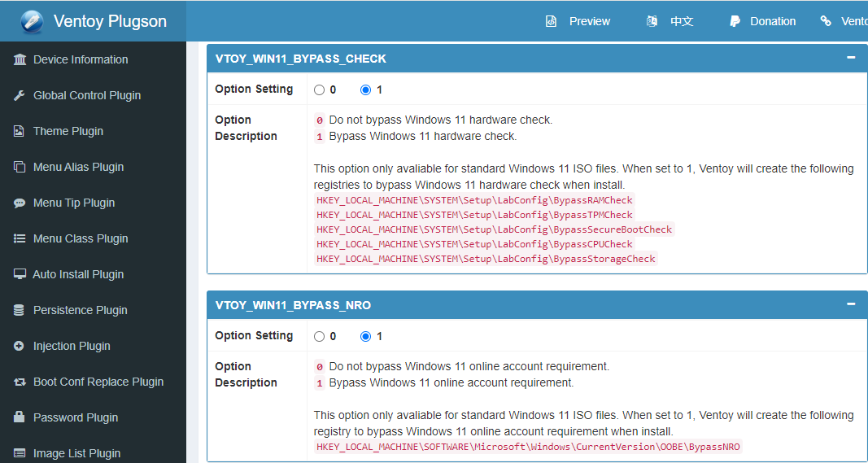Click the VTOY_WIN11_BYPASS_CHECK panel title
868x463 pixels.
point(301,59)
